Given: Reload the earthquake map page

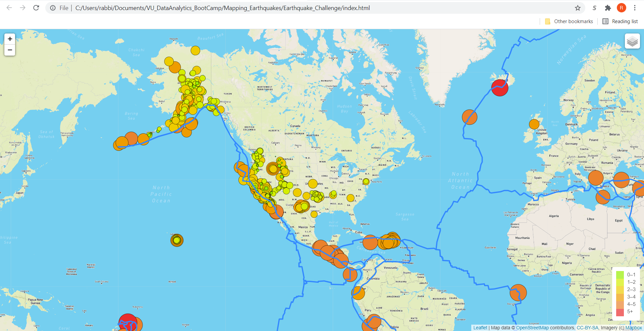Looking at the screenshot, I should pos(36,8).
